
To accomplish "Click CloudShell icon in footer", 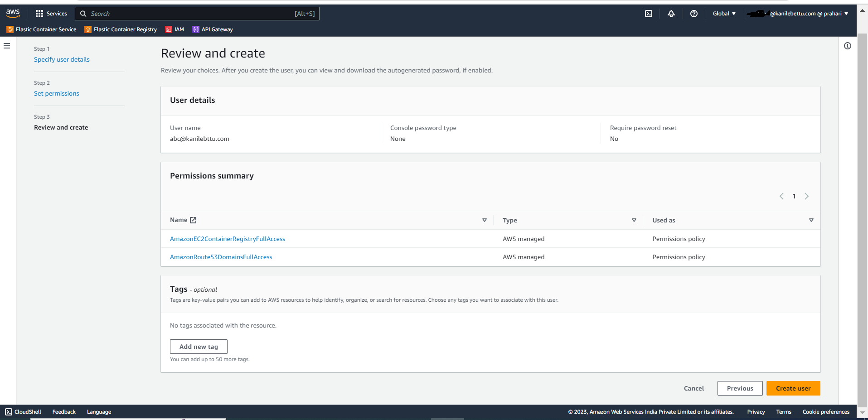I will click(x=9, y=412).
